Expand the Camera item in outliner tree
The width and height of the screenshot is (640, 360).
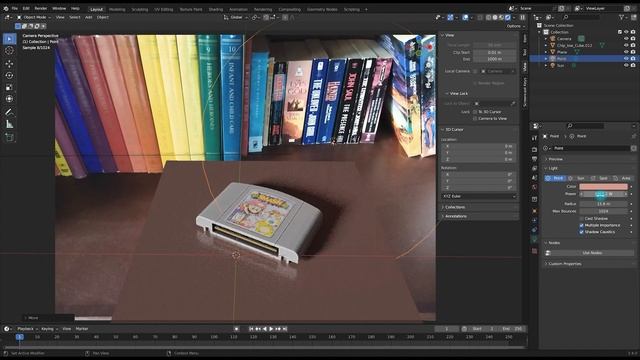click(546, 39)
